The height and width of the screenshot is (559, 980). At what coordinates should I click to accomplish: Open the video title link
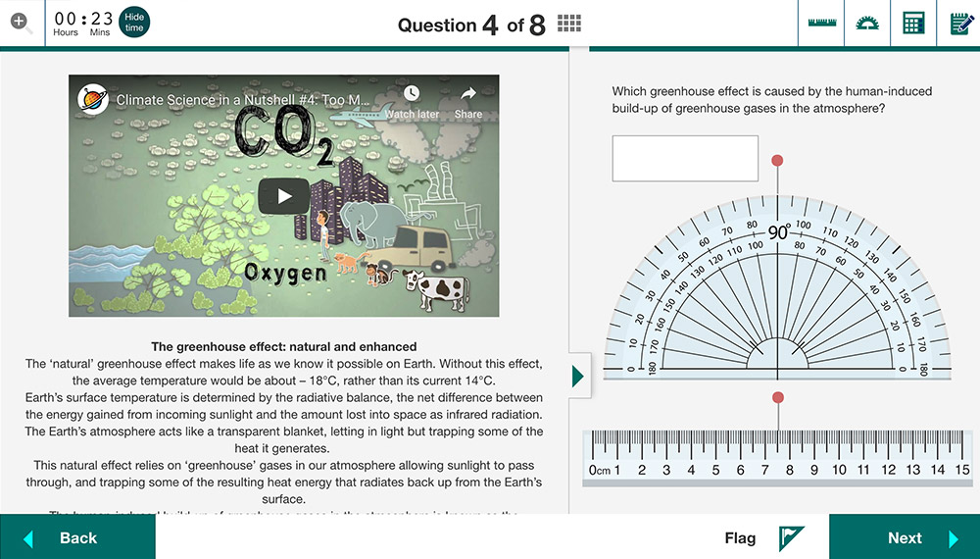point(243,99)
